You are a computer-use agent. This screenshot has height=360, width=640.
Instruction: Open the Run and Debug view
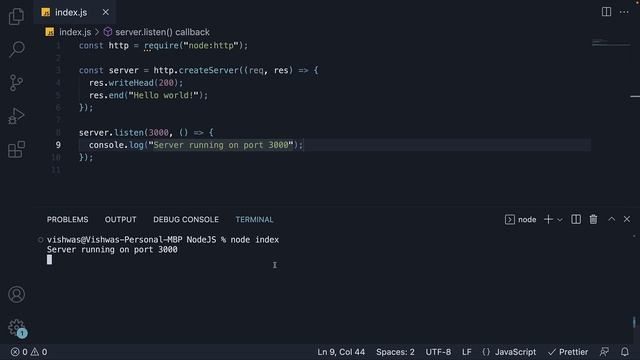click(16, 116)
